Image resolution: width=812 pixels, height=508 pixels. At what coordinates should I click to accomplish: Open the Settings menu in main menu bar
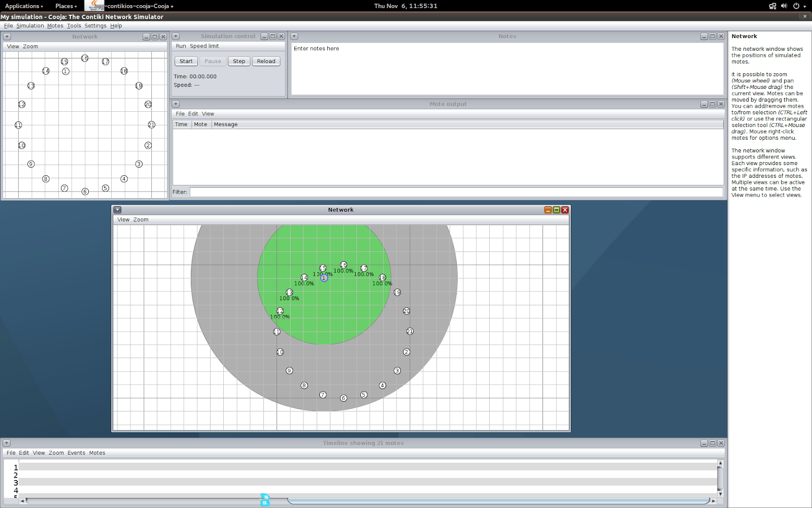click(x=95, y=26)
